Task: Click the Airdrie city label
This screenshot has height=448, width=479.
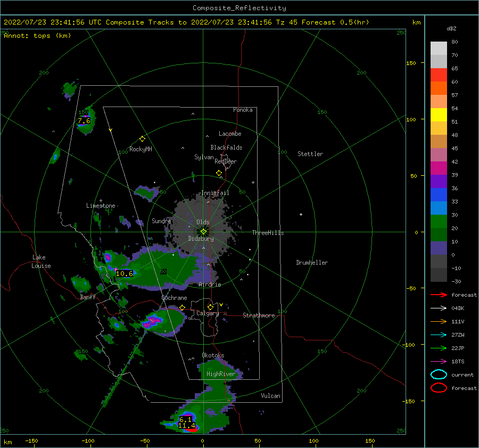Action: (x=210, y=284)
